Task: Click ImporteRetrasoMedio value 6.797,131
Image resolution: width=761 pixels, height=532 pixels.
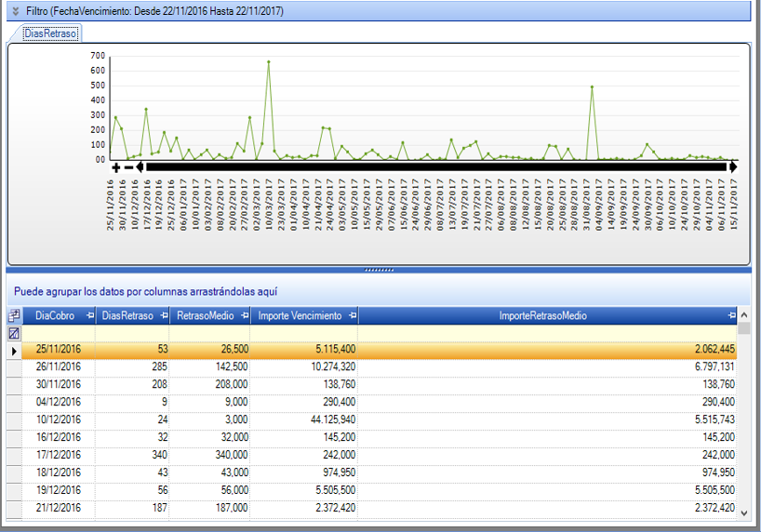Action: (714, 367)
